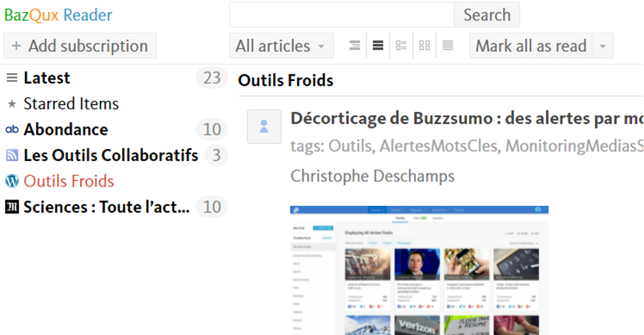Image resolution: width=644 pixels, height=335 pixels.
Task: Click the Abondance feed favicon
Action: [x=12, y=129]
